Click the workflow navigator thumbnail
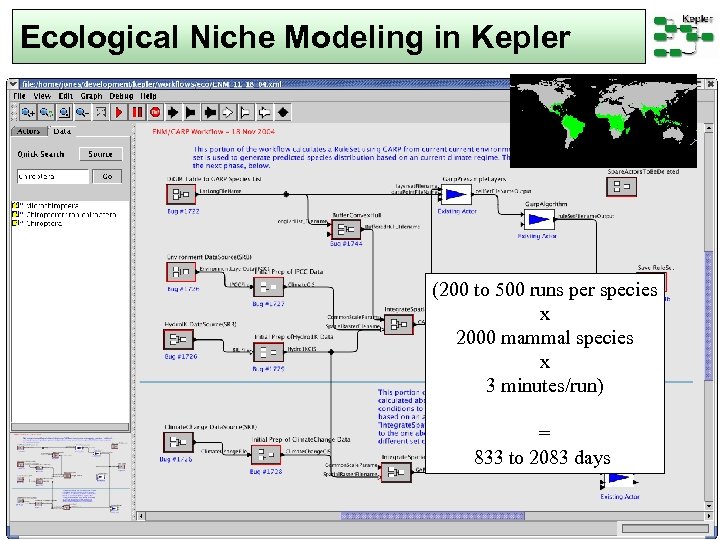This screenshot has width=720, height=540. click(70, 475)
